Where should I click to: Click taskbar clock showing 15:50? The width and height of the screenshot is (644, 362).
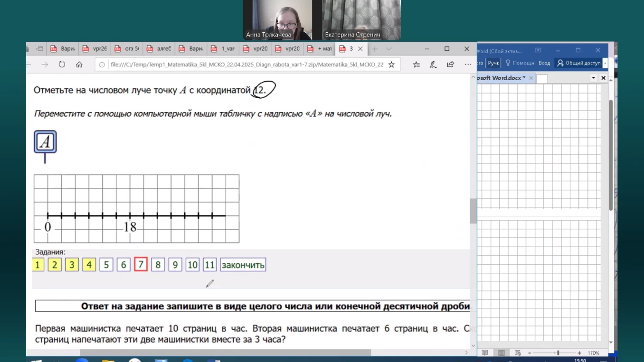[580, 360]
